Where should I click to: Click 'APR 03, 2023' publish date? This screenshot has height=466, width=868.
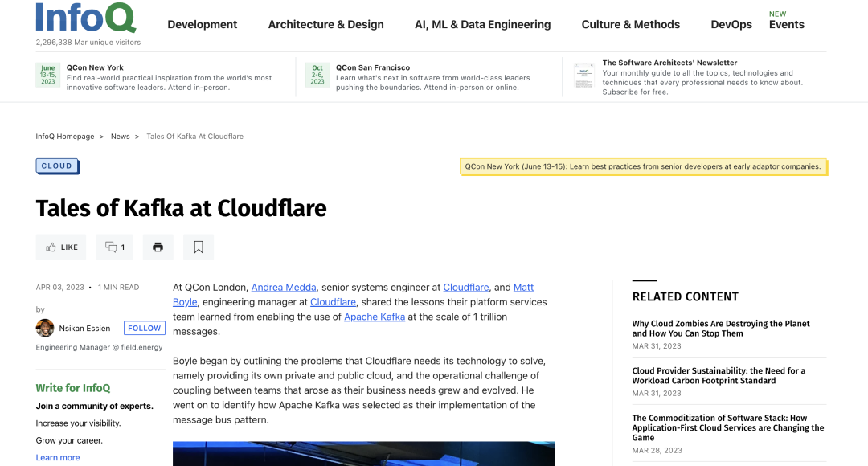coord(59,288)
